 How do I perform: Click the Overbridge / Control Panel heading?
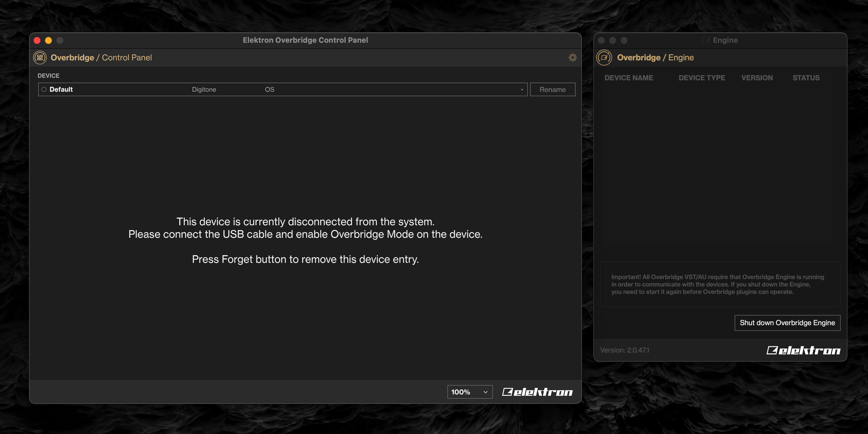click(x=101, y=58)
